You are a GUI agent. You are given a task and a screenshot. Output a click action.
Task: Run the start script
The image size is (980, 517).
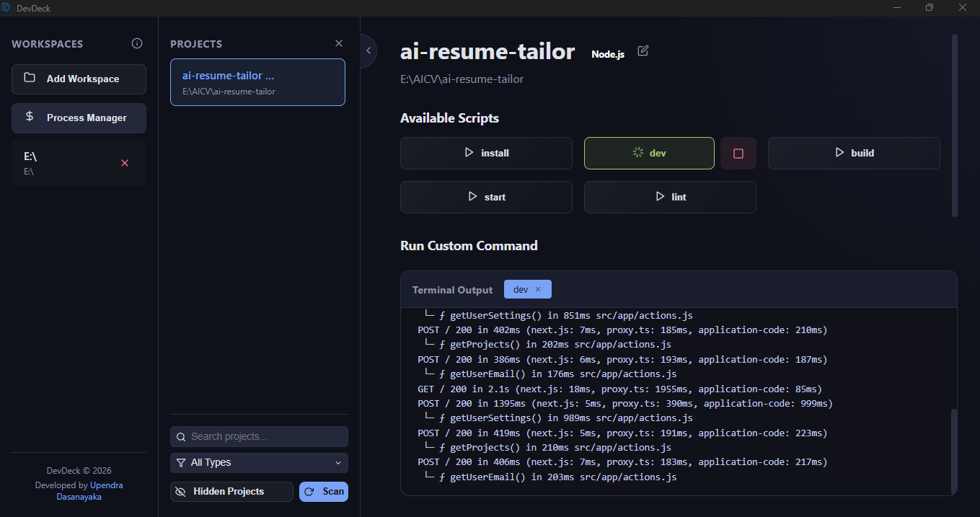tap(486, 197)
